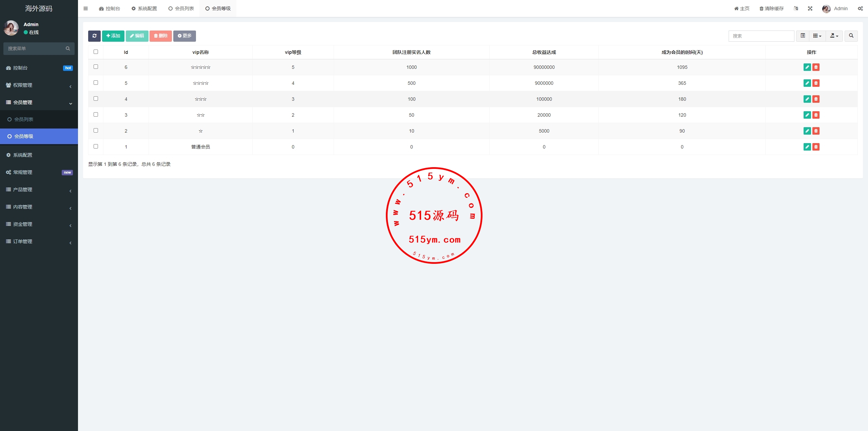Click the refresh table icon button

click(x=94, y=36)
